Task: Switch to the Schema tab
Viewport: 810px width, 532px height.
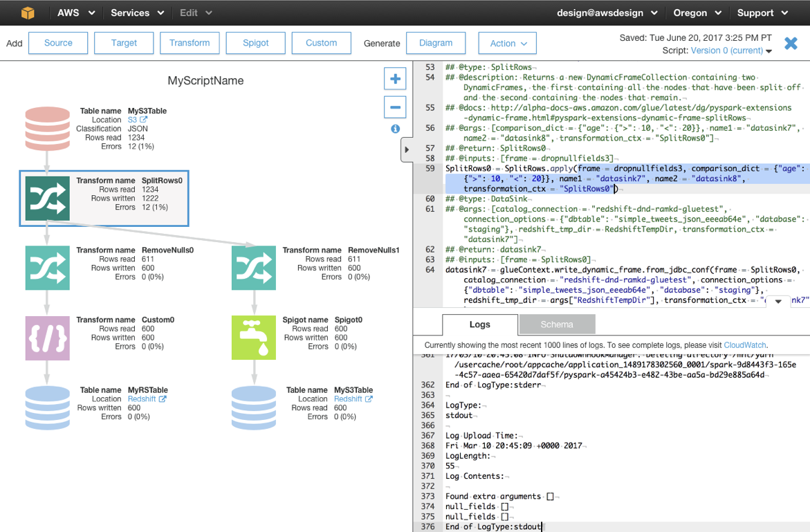Action: pyautogui.click(x=556, y=324)
